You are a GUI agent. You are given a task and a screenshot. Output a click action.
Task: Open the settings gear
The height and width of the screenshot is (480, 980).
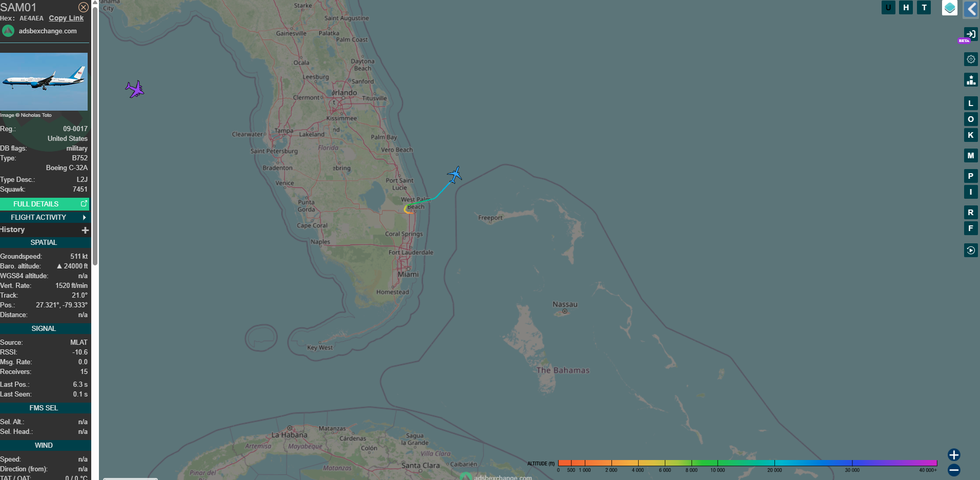tap(971, 59)
